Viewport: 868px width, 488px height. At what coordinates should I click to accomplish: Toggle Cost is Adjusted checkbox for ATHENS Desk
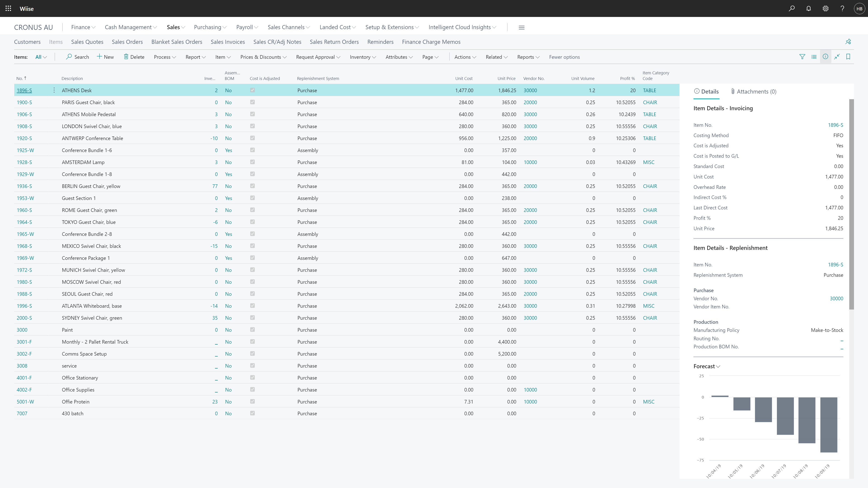point(252,90)
